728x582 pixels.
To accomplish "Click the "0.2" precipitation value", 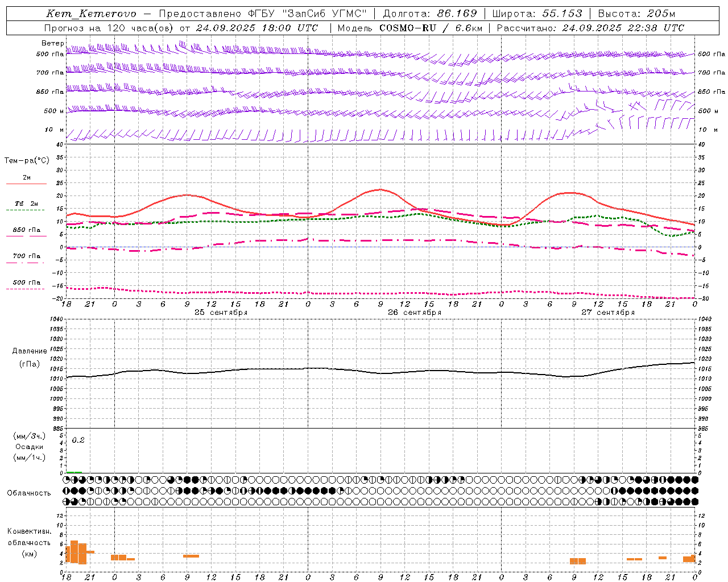I will [78, 440].
